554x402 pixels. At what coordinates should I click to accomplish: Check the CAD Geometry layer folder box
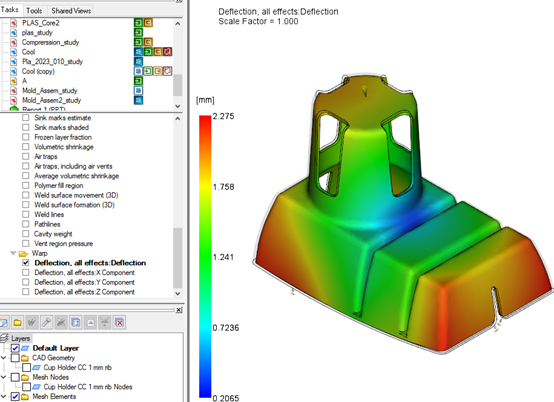[x=15, y=358]
